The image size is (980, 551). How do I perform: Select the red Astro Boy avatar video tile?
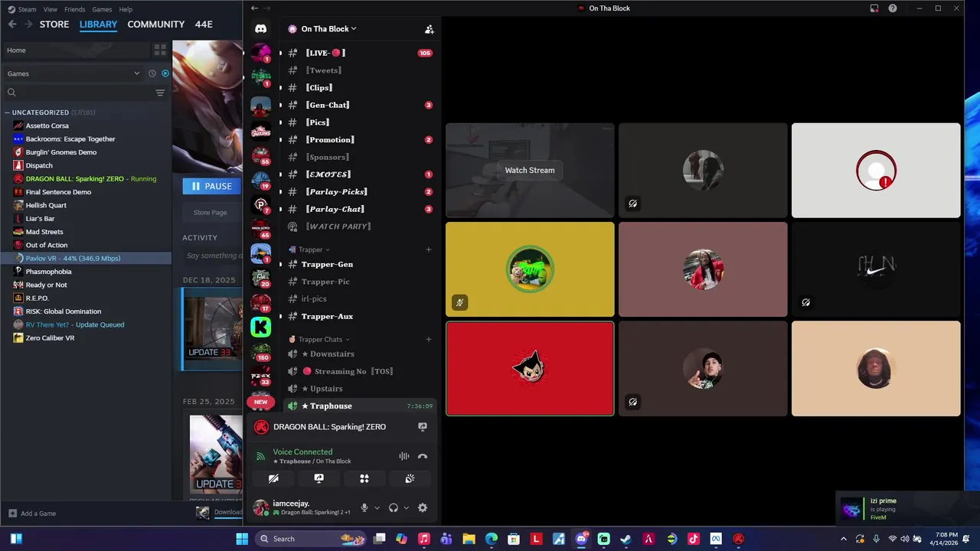(530, 368)
